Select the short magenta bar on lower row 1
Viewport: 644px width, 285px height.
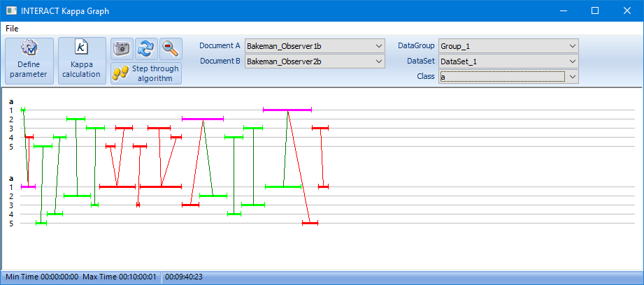point(28,187)
